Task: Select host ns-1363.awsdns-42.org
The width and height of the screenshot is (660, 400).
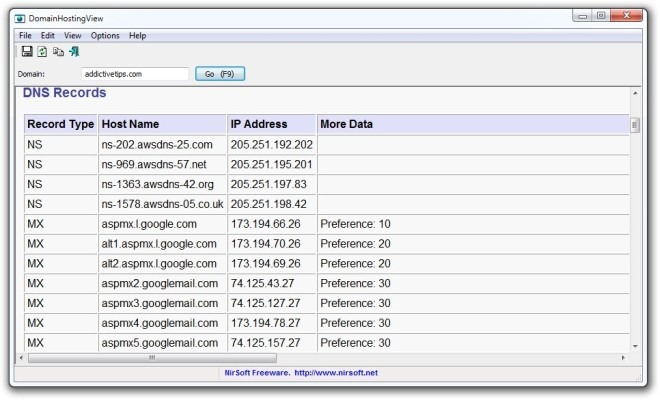Action: click(157, 184)
